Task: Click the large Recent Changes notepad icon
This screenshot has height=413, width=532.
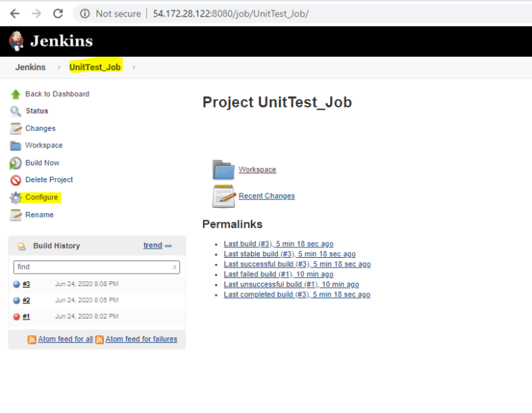Action: point(224,196)
